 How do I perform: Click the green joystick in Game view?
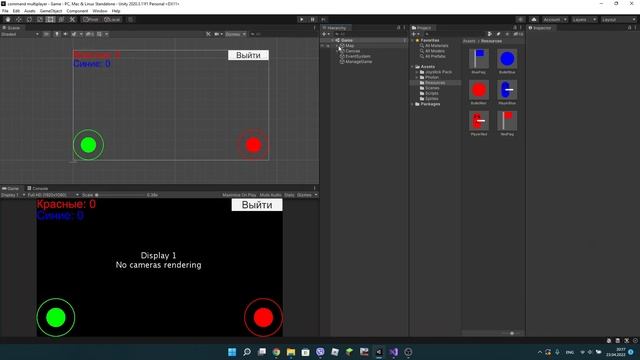(x=56, y=318)
